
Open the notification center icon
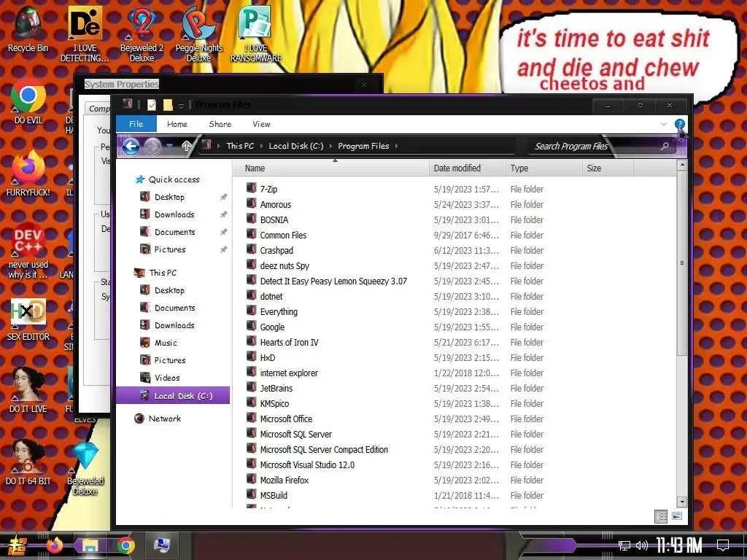(723, 545)
